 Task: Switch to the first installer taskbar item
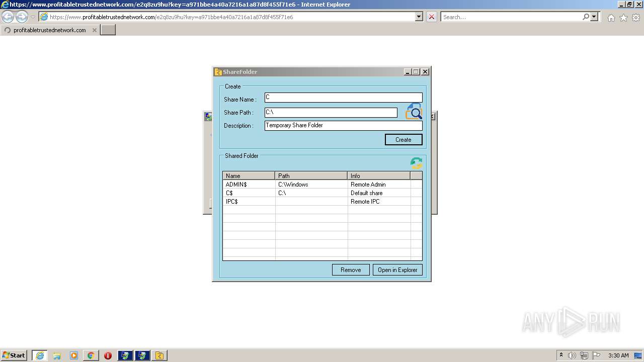(x=125, y=355)
